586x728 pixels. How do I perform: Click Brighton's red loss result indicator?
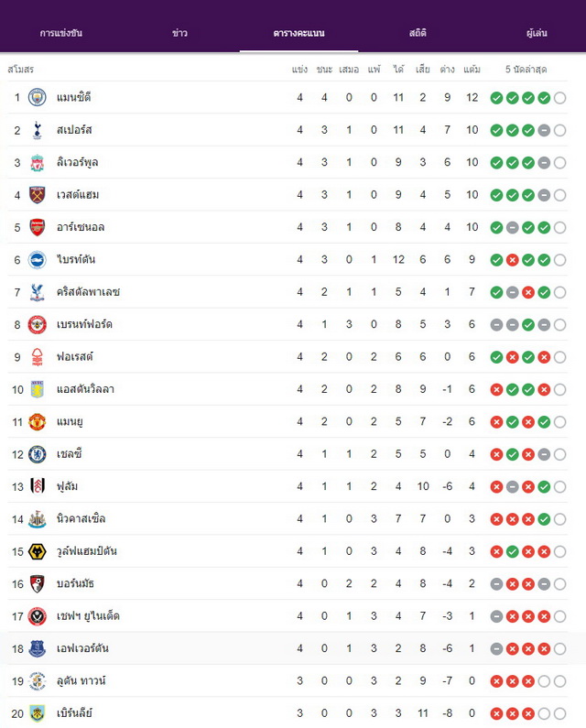point(512,260)
